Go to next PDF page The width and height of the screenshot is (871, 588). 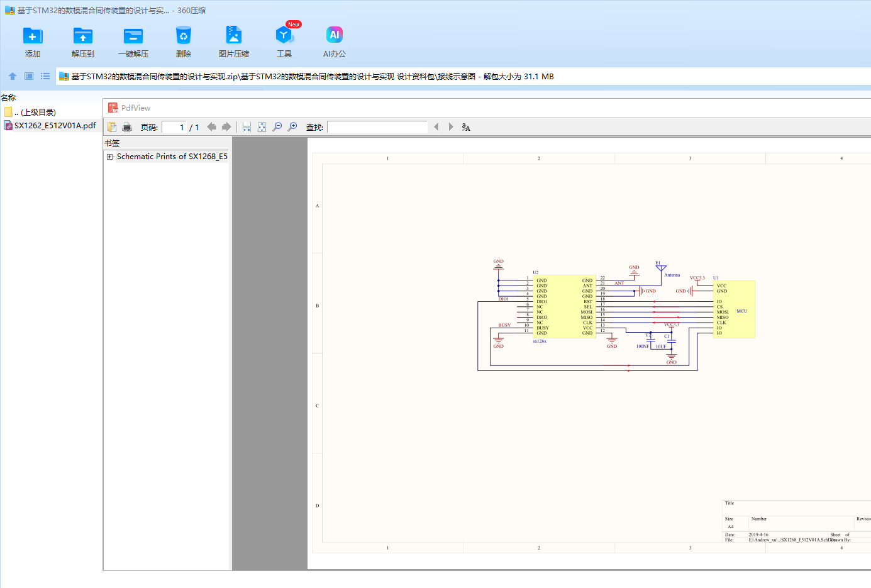pyautogui.click(x=226, y=127)
